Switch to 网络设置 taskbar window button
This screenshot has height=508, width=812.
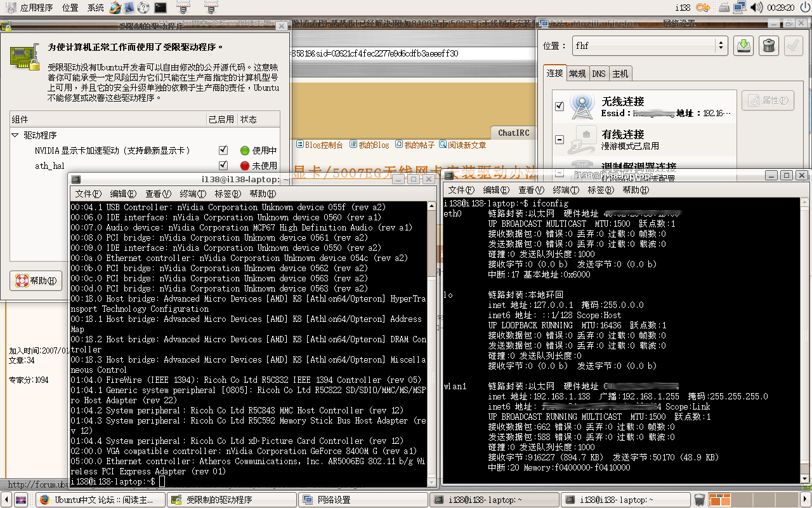pos(363,500)
